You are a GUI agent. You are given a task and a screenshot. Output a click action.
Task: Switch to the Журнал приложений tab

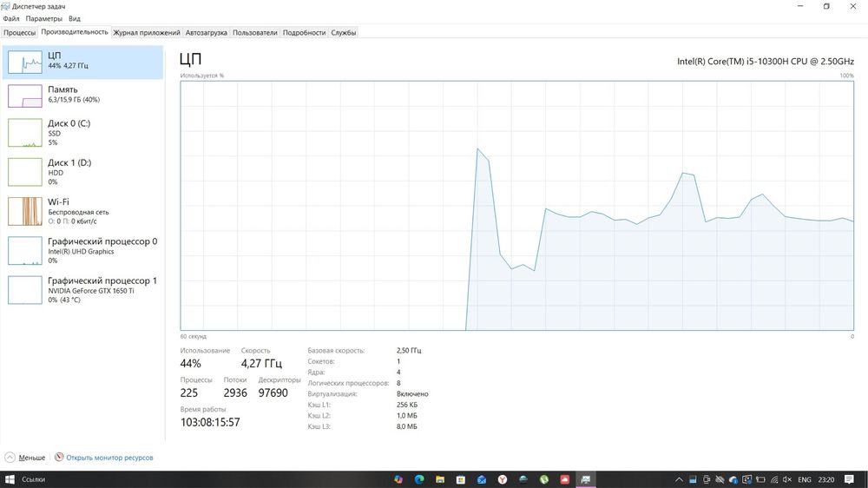click(147, 33)
